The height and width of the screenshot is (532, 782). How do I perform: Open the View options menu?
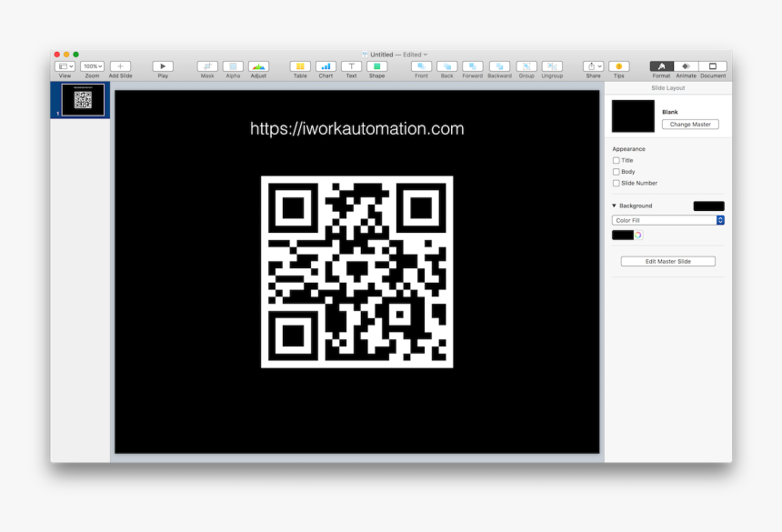click(x=65, y=66)
